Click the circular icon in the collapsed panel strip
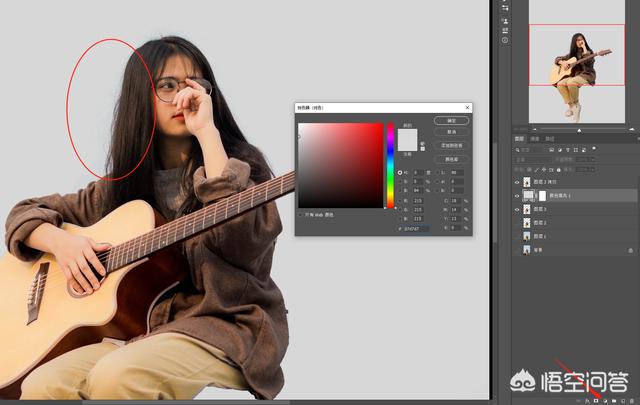The height and width of the screenshot is (405, 640). click(x=505, y=40)
